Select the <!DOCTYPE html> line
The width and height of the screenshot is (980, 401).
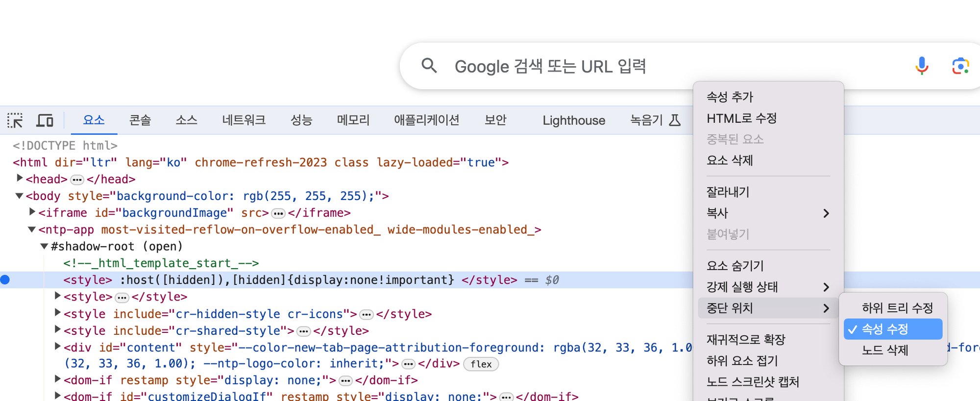[x=65, y=146]
